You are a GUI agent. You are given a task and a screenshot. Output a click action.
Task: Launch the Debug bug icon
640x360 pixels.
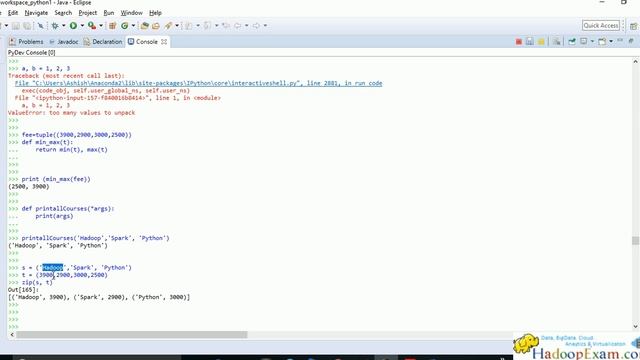(x=55, y=26)
